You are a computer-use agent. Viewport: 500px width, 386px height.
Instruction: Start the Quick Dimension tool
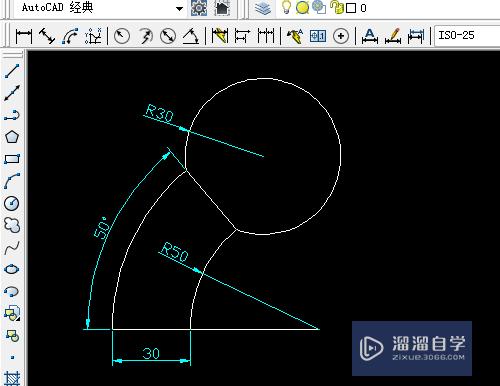pos(219,36)
